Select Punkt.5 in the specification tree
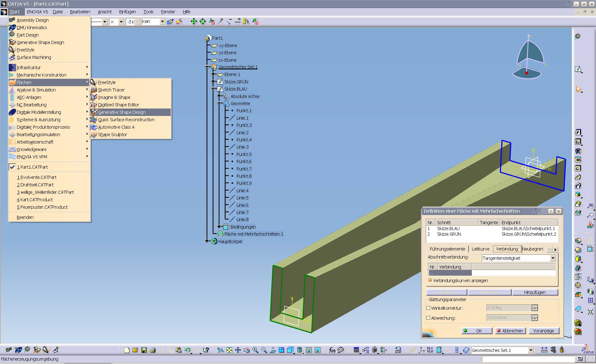 pyautogui.click(x=244, y=154)
